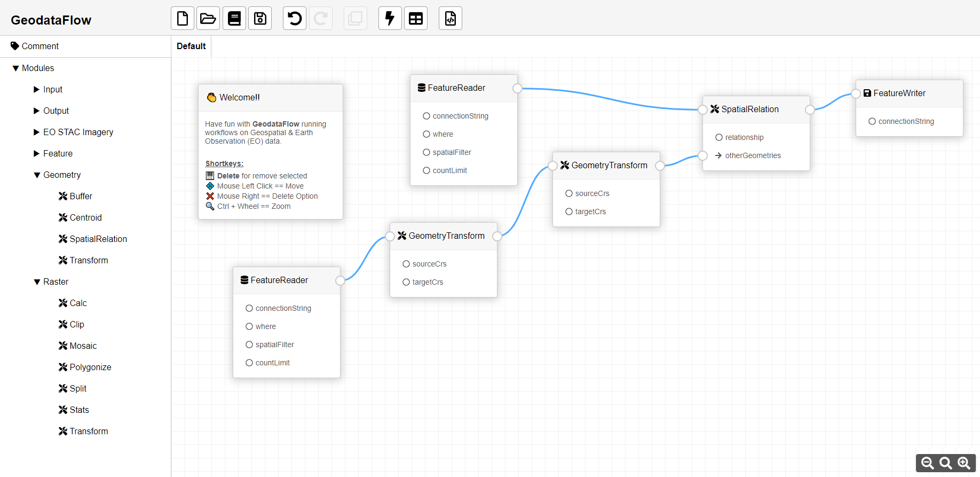Select the Centroid geometry module
This screenshot has height=477, width=980.
pyautogui.click(x=80, y=217)
